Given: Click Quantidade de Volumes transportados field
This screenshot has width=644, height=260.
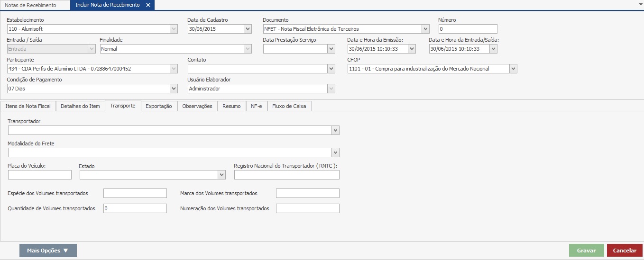Looking at the screenshot, I should pyautogui.click(x=135, y=208).
